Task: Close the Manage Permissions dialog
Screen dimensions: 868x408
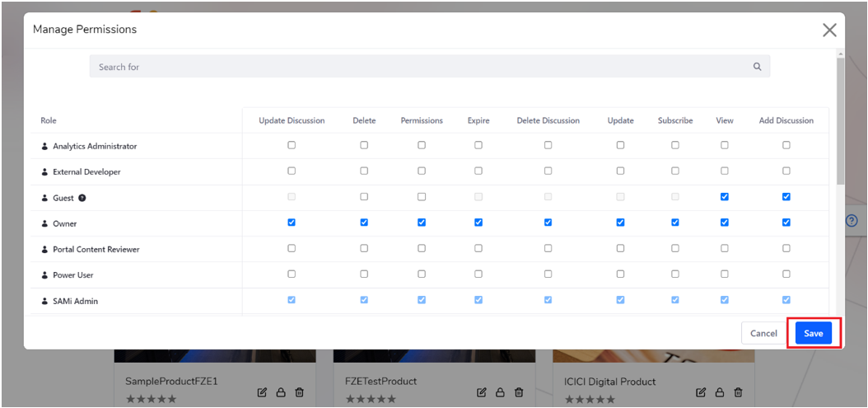Action: [x=829, y=30]
